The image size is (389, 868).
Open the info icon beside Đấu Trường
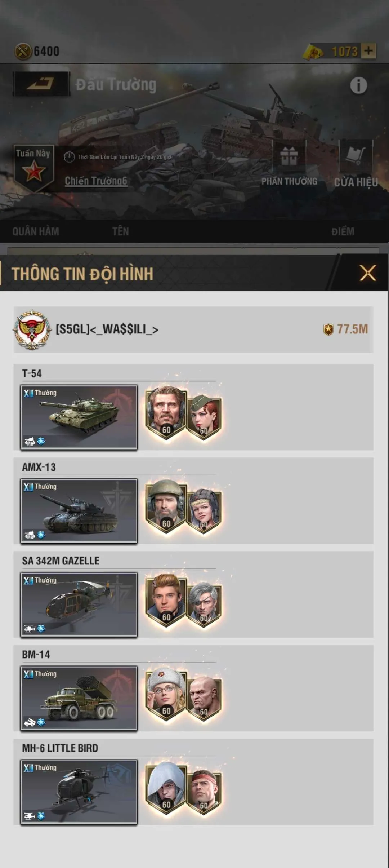[x=358, y=85]
